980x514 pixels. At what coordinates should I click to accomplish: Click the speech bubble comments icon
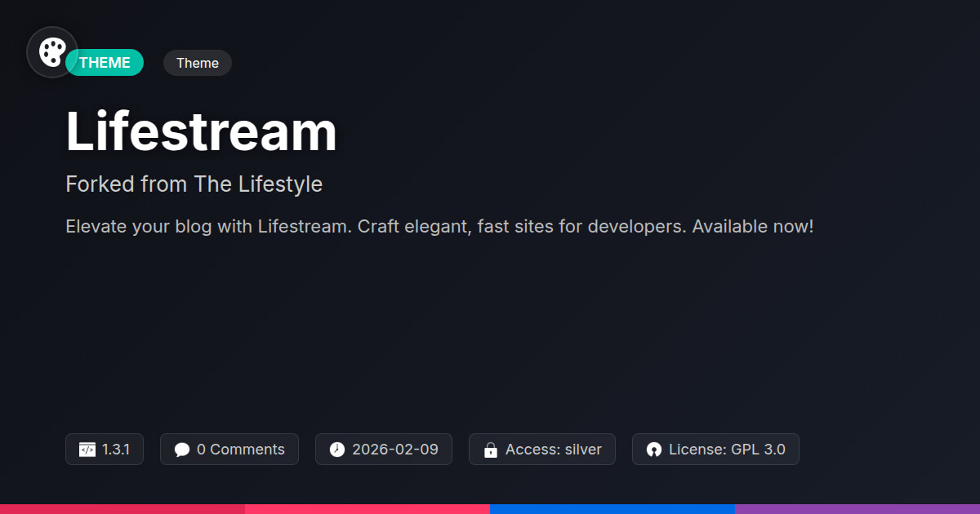[x=182, y=450]
